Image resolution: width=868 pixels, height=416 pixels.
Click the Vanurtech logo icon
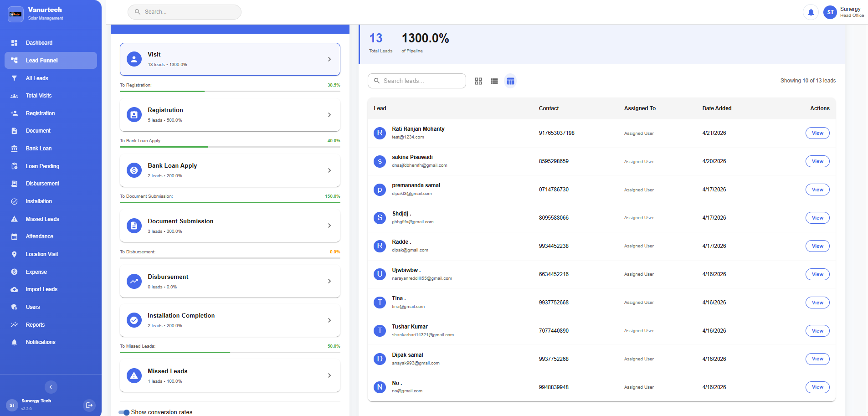[x=16, y=14]
